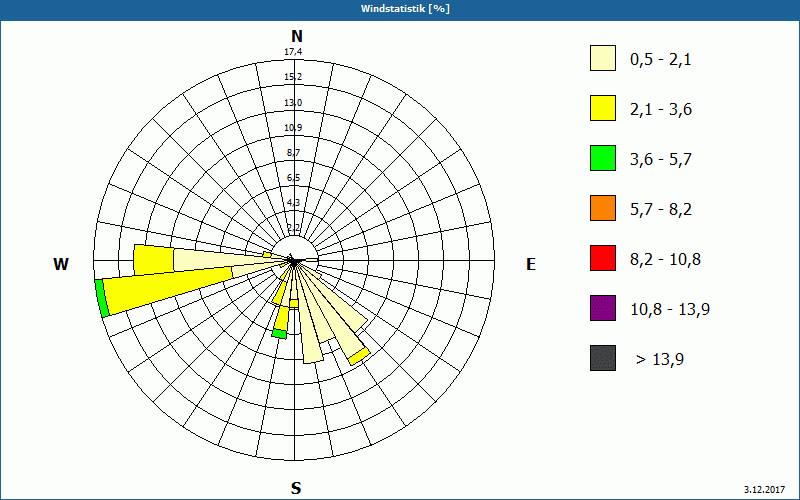Viewport: 800px width, 500px height.
Task: Click the N compass label
Action: tap(296, 36)
